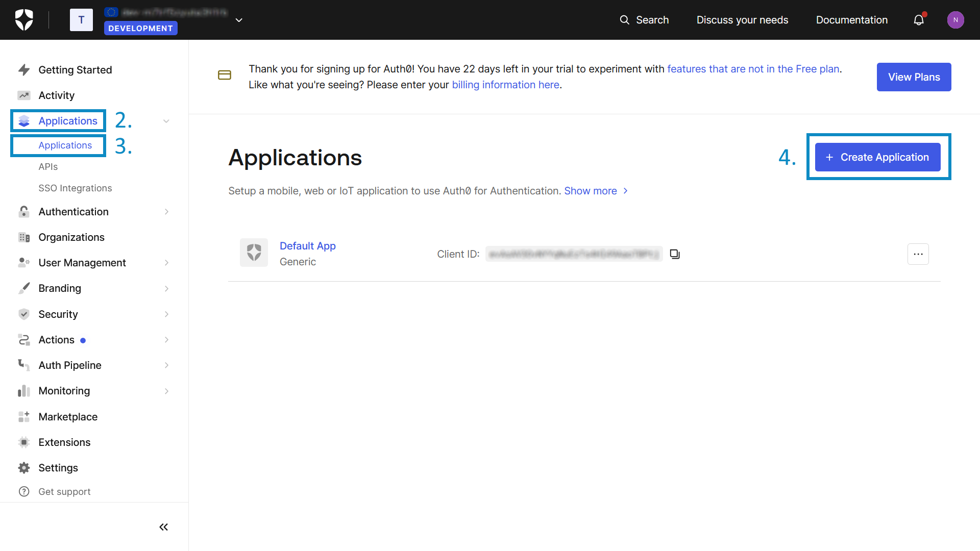The height and width of the screenshot is (551, 980).
Task: Open the Activity menu item
Action: coord(56,95)
